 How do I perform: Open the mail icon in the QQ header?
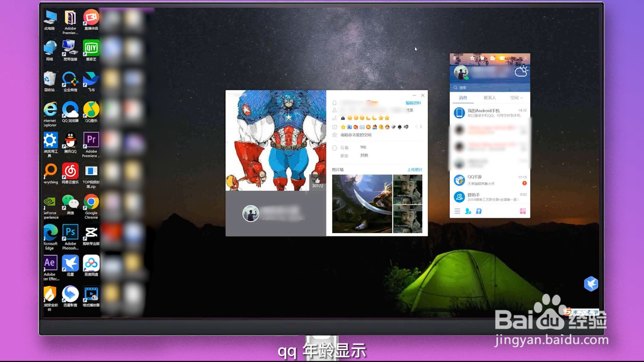[x=493, y=58]
